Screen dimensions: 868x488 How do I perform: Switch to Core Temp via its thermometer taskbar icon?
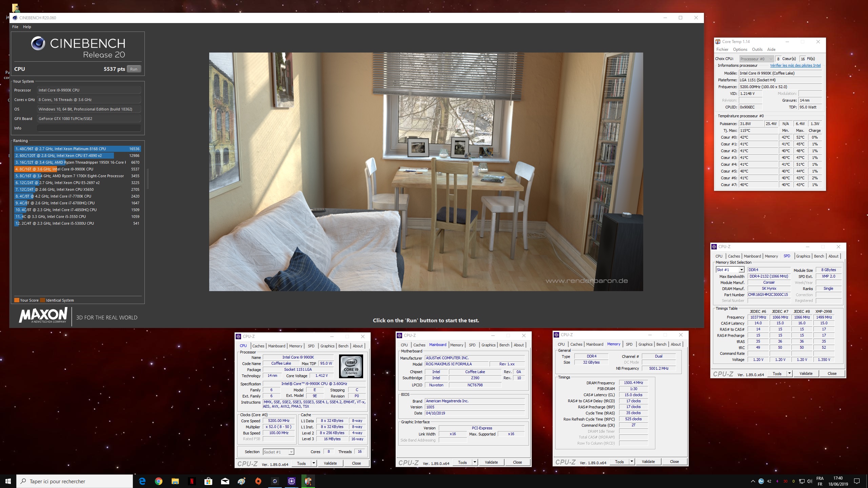click(308, 481)
